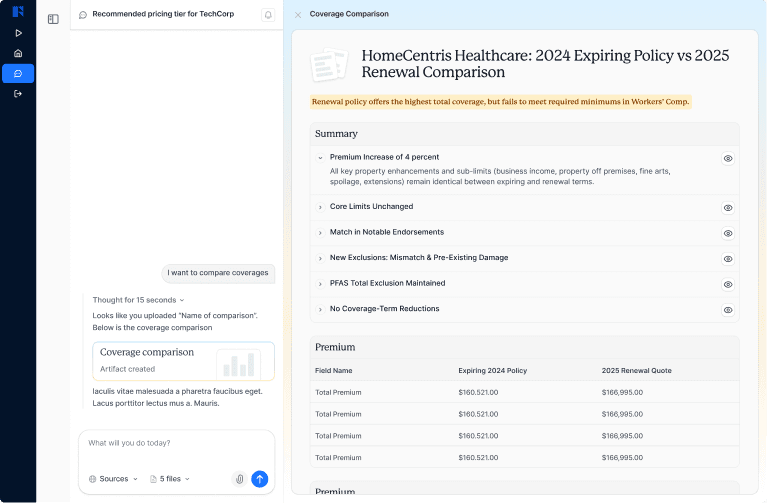Click the Field Name column header
This screenshot has height=503, width=767.
click(334, 371)
